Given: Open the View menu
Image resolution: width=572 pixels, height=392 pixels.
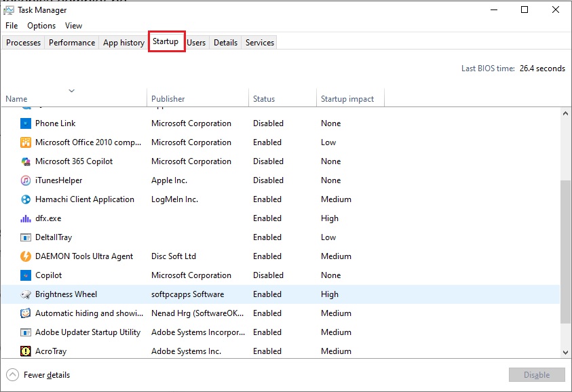Looking at the screenshot, I should [x=74, y=26].
